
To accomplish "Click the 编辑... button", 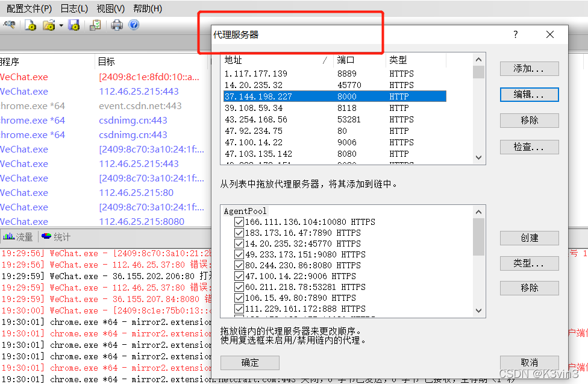I will [x=529, y=95].
